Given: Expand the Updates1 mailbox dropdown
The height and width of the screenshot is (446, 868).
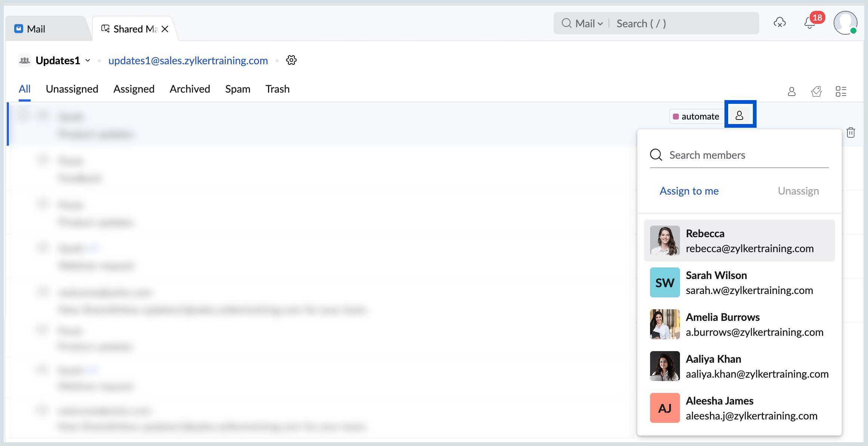Looking at the screenshot, I should click(88, 61).
